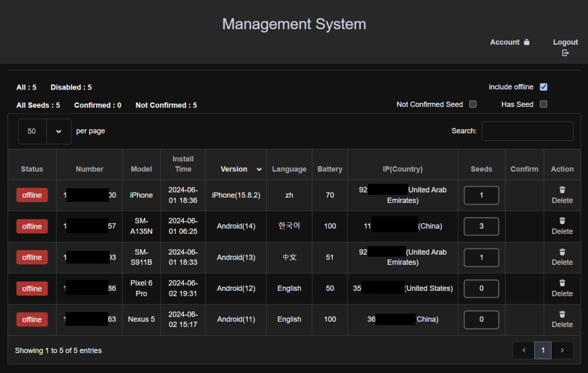Image resolution: width=588 pixels, height=373 pixels.
Task: Click inside the Search input box
Action: pos(527,131)
